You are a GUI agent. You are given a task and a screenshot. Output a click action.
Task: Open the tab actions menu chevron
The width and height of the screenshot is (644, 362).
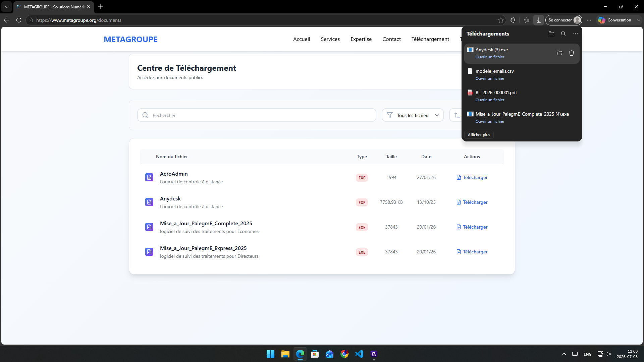[x=6, y=7]
